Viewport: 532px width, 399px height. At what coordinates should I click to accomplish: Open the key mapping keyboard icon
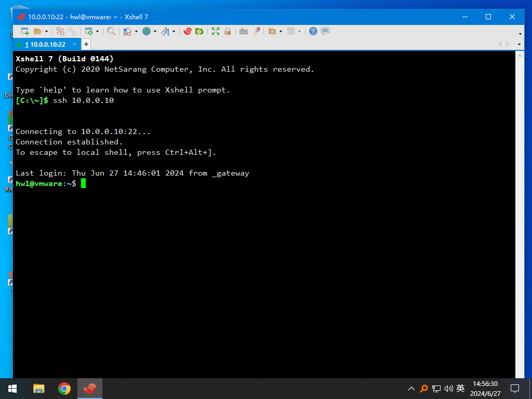[244, 31]
